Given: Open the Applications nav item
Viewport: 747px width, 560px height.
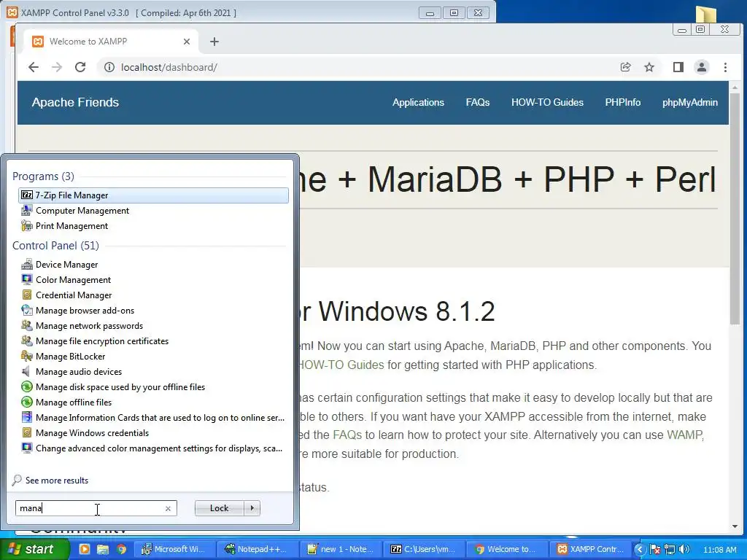Looking at the screenshot, I should pos(418,102).
